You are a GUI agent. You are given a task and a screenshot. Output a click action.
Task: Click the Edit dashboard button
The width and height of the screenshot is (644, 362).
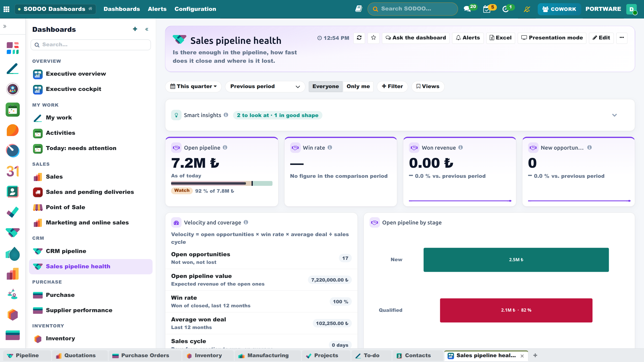coord(601,38)
